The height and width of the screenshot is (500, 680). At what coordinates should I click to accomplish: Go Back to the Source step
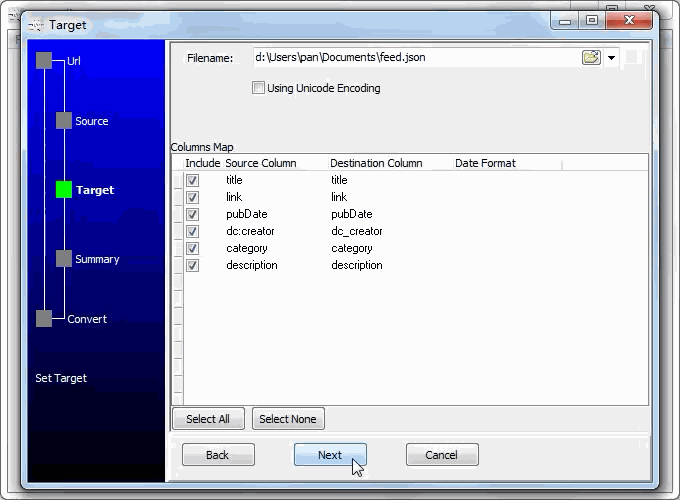[218, 455]
